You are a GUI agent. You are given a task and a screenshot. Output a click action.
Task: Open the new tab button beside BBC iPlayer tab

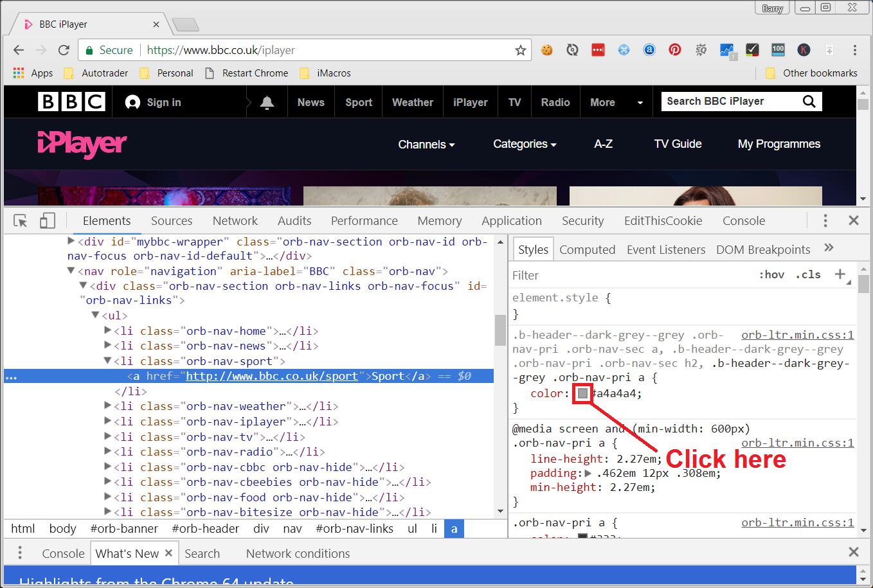pyautogui.click(x=185, y=25)
